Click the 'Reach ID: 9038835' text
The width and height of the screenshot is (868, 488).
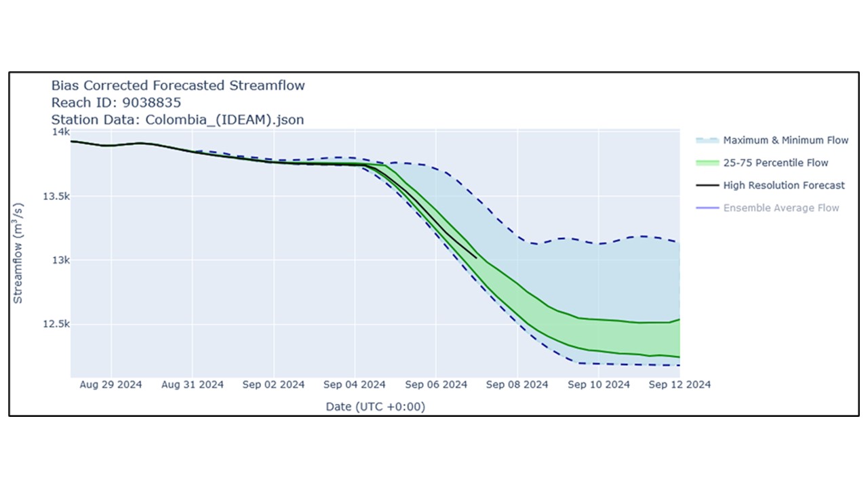(x=116, y=102)
